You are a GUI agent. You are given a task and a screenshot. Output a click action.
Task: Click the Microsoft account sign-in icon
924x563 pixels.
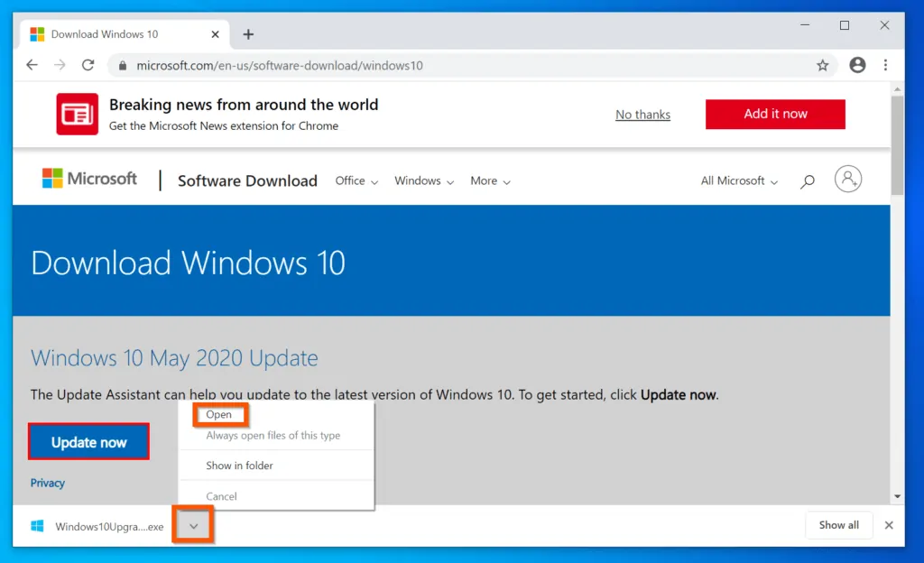(848, 179)
